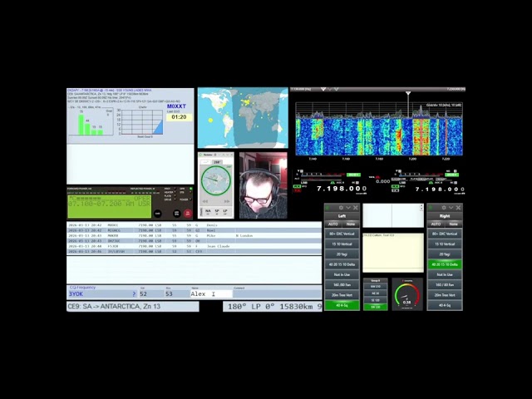Click the Rcv report field showing 53

tap(177, 293)
